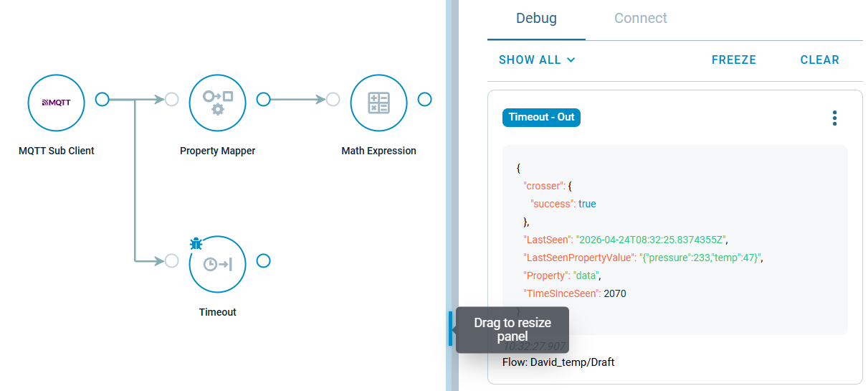Click the Timeout node output port
This screenshot has width=868, height=391.
click(x=263, y=260)
